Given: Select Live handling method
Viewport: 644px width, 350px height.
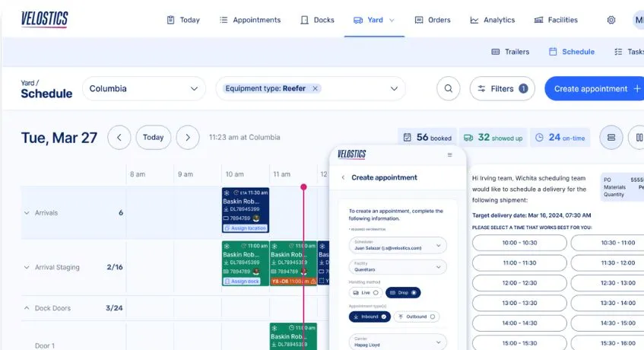Looking at the screenshot, I should pos(366,292).
